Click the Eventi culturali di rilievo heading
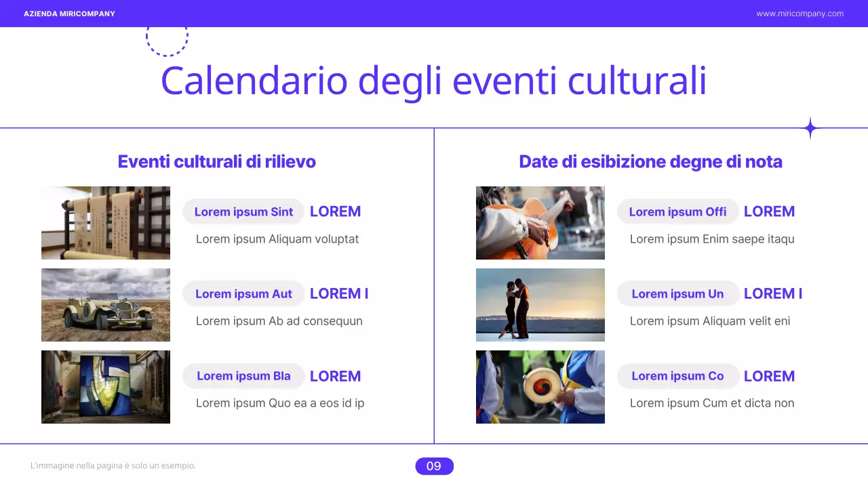Viewport: 868px width, 488px height. tap(216, 161)
